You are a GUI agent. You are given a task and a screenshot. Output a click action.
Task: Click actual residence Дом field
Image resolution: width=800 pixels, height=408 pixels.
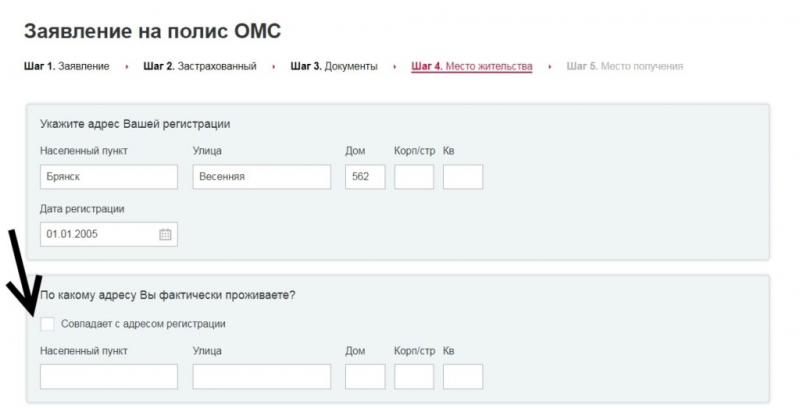[x=365, y=376]
